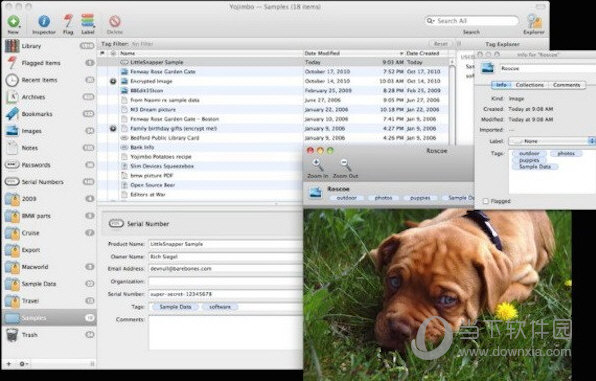
Task: Click the Flag toolbar icon
Action: pos(68,21)
